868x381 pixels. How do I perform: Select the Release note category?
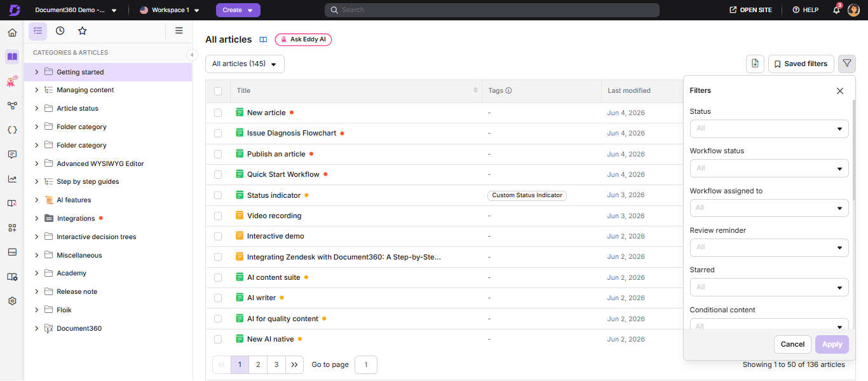(77, 291)
